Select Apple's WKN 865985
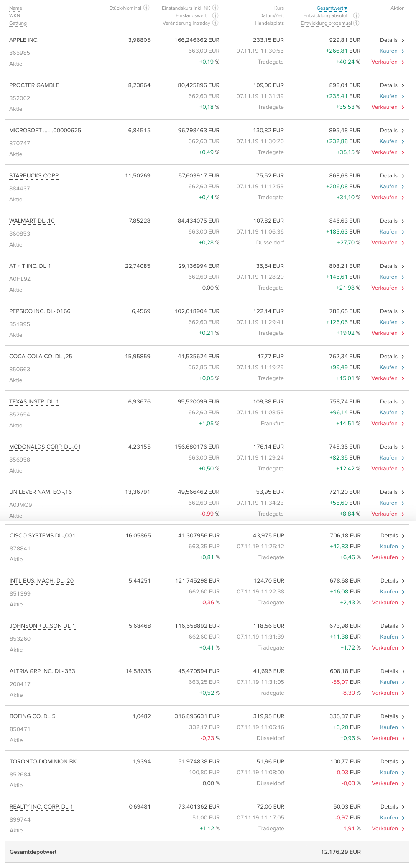 point(20,53)
